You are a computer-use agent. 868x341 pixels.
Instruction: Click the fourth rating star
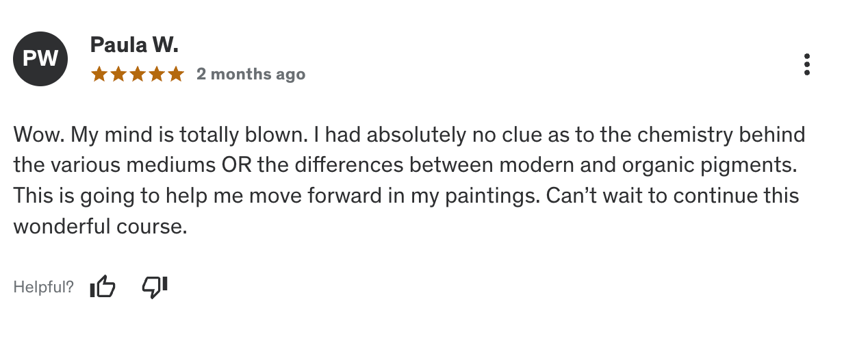[x=157, y=74]
